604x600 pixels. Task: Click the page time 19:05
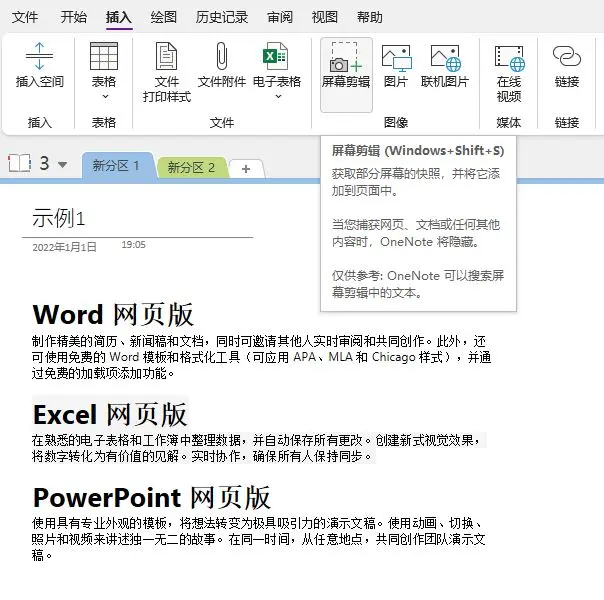pos(133,245)
